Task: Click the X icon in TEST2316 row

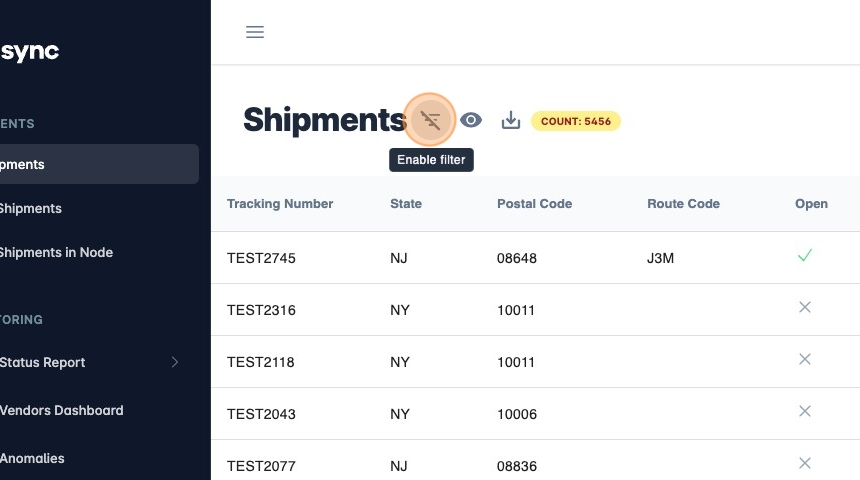Action: [x=804, y=308]
